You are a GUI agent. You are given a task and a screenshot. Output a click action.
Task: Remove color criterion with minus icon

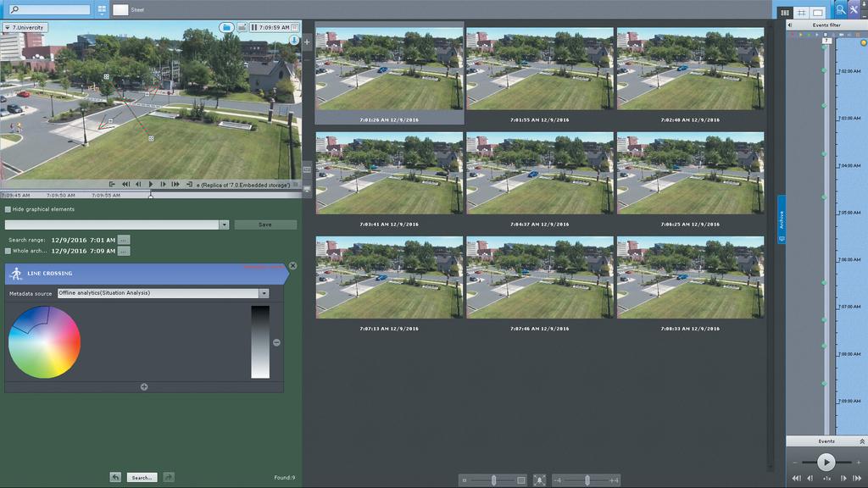(276, 342)
